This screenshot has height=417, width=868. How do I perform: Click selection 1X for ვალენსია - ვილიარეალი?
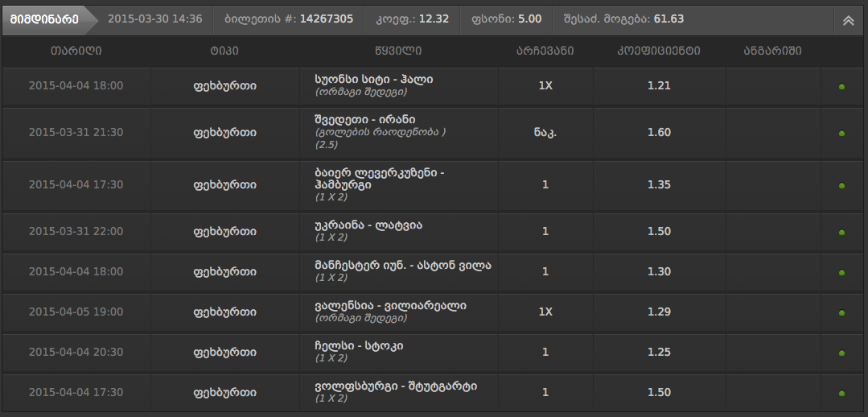pyautogui.click(x=545, y=312)
